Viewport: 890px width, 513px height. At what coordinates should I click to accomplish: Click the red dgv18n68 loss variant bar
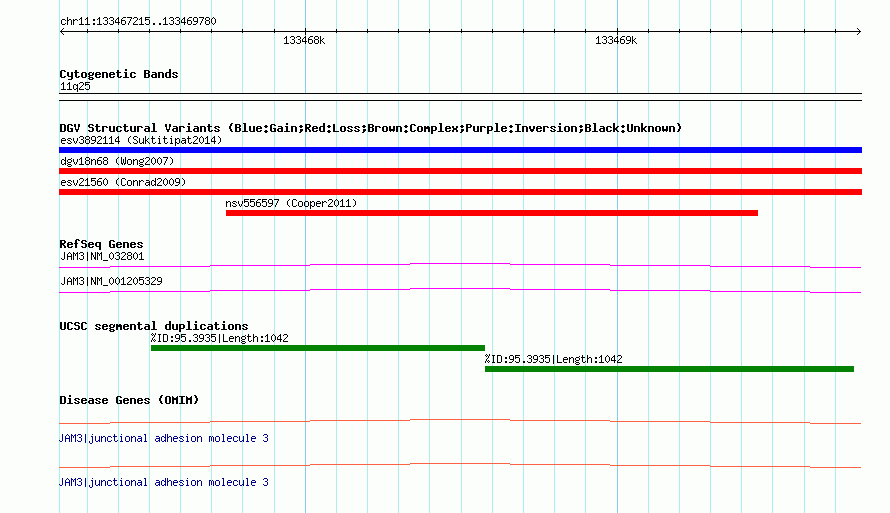click(x=460, y=171)
